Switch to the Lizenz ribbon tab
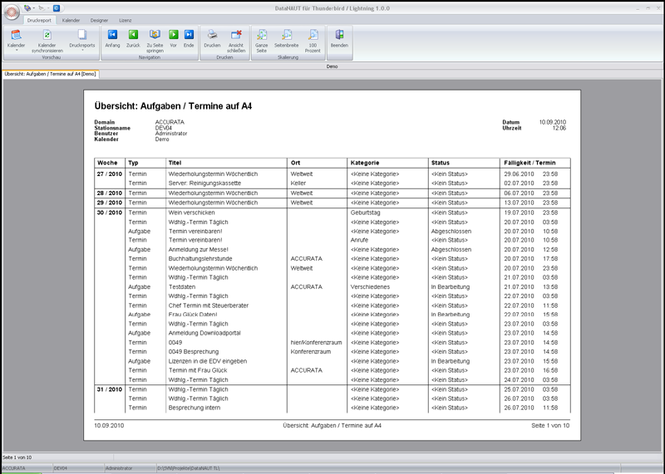 click(x=125, y=20)
